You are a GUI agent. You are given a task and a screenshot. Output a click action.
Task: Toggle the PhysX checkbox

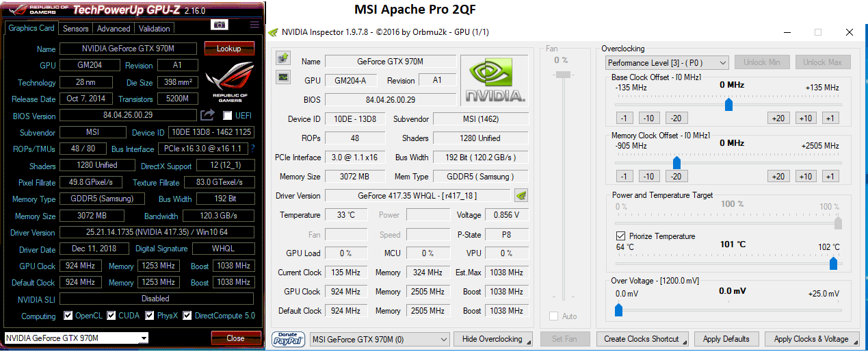(x=150, y=316)
